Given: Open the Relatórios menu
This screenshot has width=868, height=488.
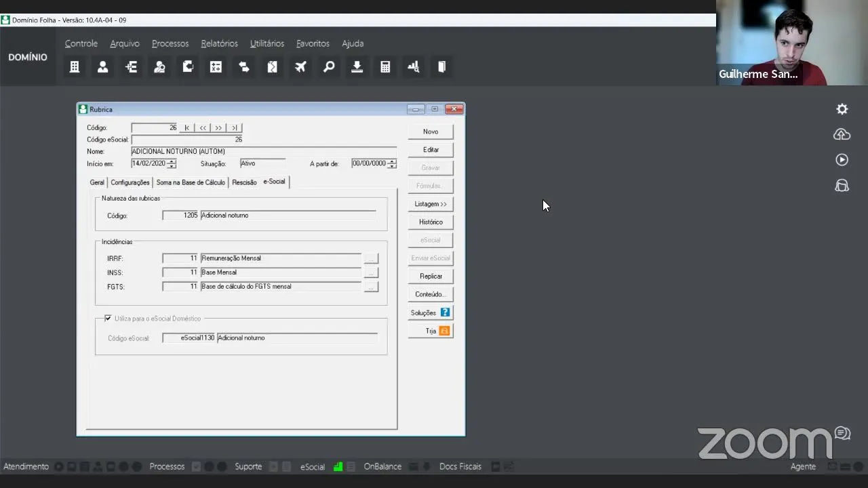Looking at the screenshot, I should pos(219,43).
